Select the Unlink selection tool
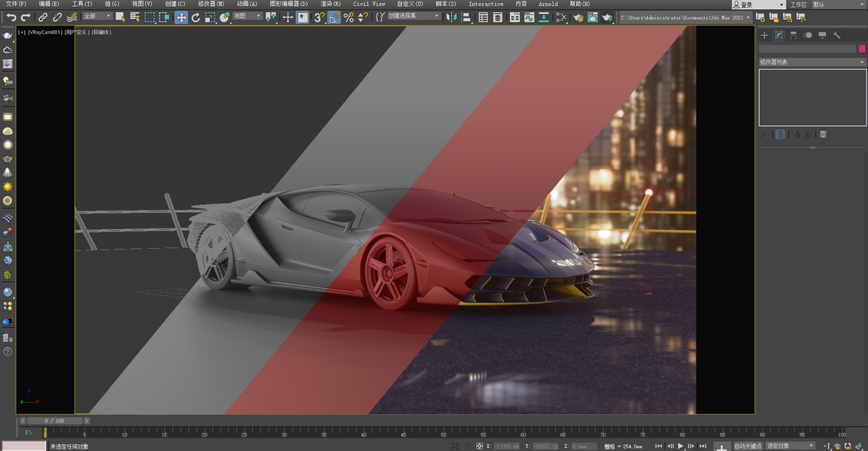This screenshot has width=868, height=451. point(57,18)
